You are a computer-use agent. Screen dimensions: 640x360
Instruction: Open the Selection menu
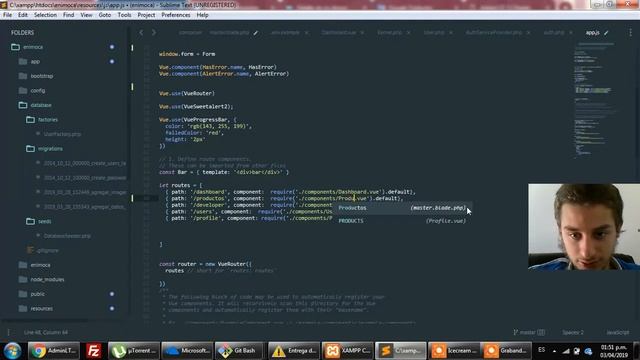pos(45,15)
